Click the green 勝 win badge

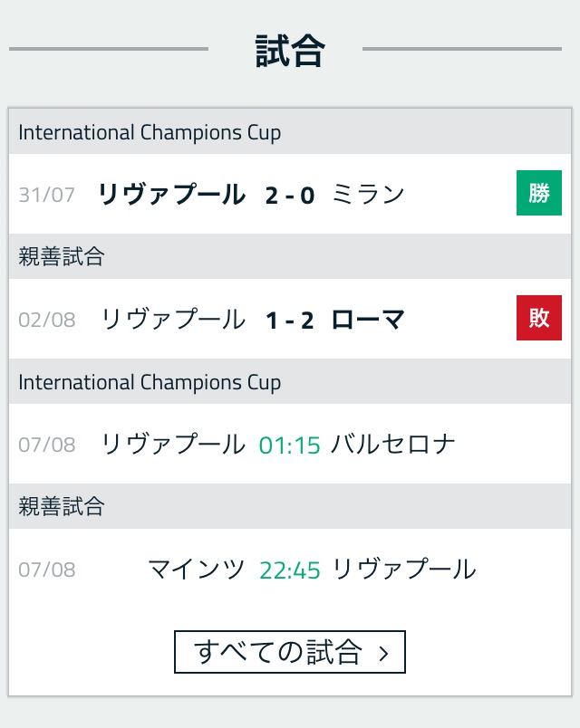pos(539,194)
